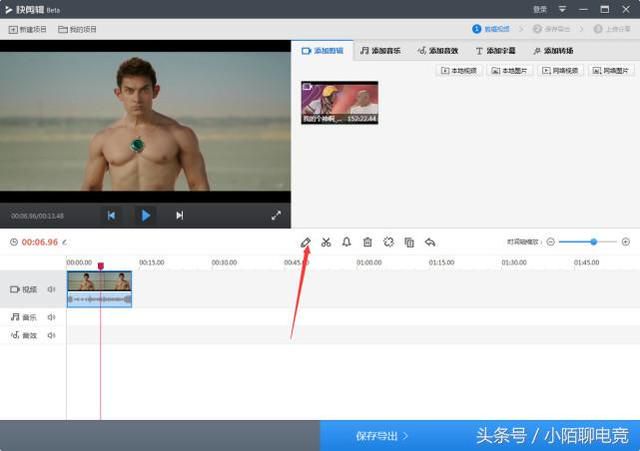Click the 00:15.00 mark on the ruler
Screen dimensions: 640x451
click(x=151, y=262)
